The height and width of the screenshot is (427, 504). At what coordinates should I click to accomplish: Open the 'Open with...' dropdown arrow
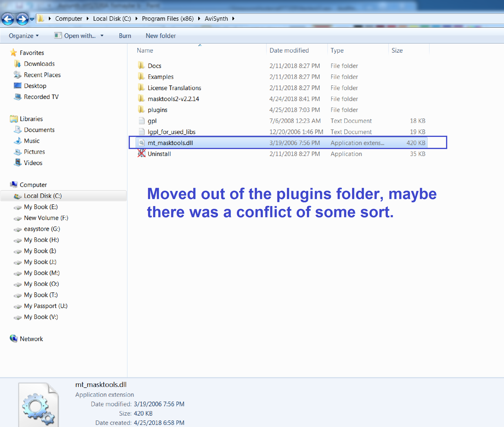point(102,36)
